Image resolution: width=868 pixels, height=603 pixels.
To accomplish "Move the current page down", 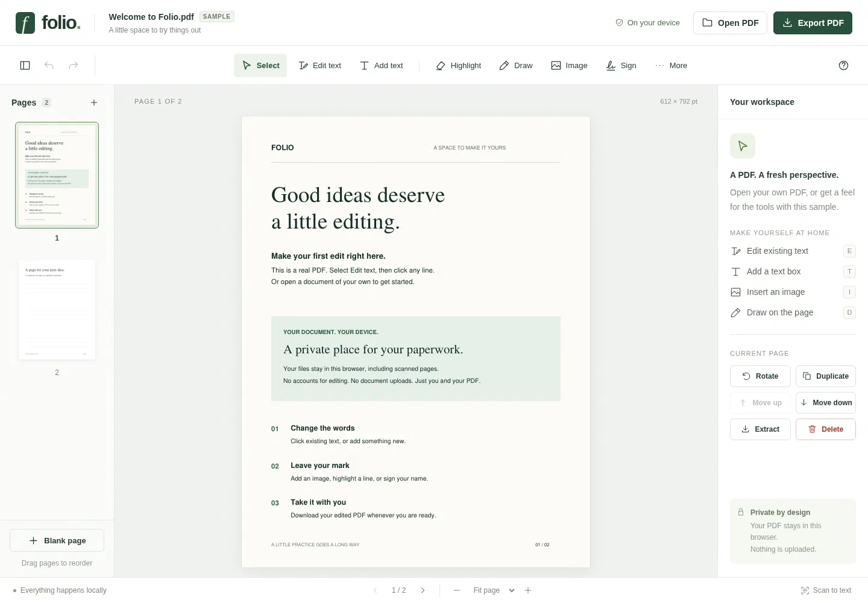I will pos(826,403).
